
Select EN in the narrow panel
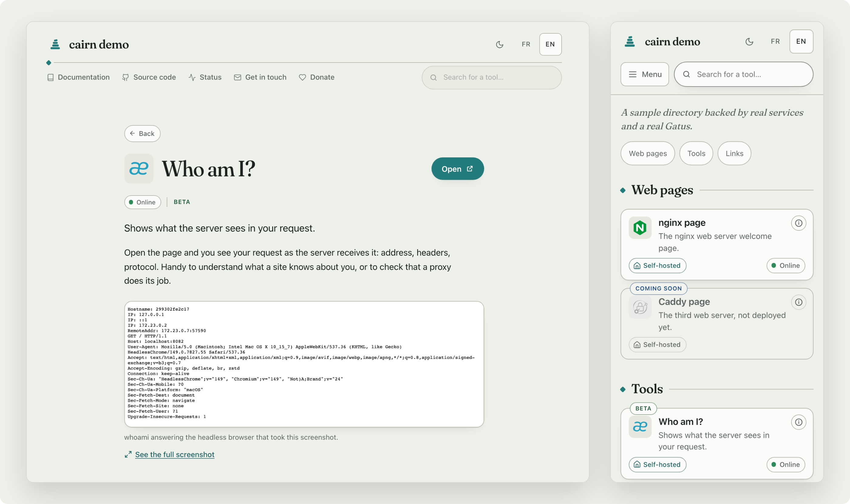click(x=801, y=41)
